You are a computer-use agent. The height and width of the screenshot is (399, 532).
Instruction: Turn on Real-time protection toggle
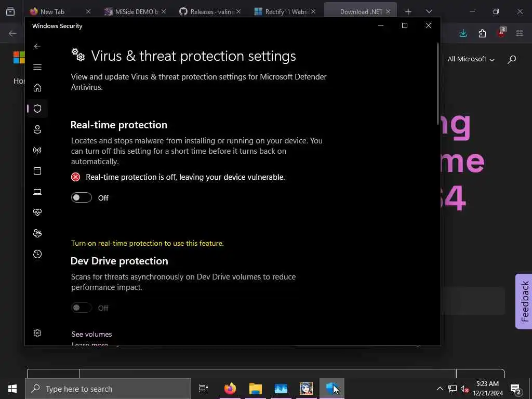coord(82,197)
